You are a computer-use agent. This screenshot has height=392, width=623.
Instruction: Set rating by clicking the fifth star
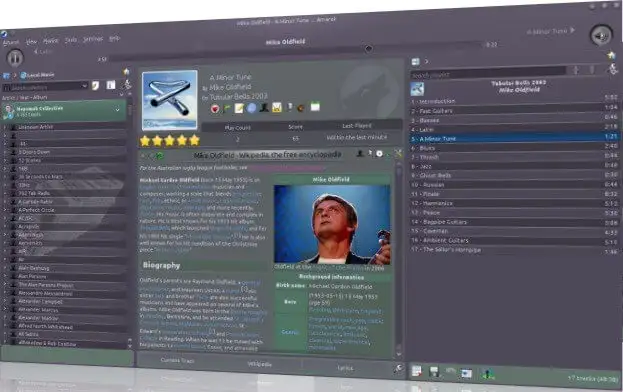pyautogui.click(x=194, y=140)
